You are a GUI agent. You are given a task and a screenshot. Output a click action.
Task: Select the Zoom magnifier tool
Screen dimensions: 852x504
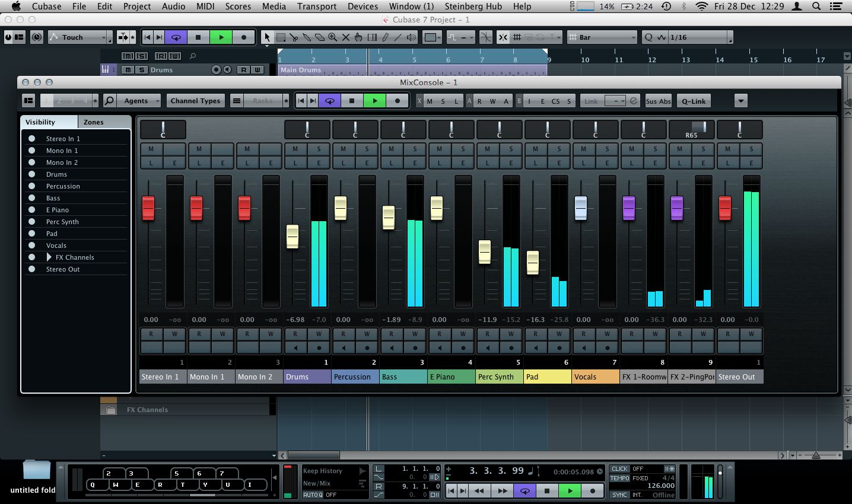click(x=332, y=37)
